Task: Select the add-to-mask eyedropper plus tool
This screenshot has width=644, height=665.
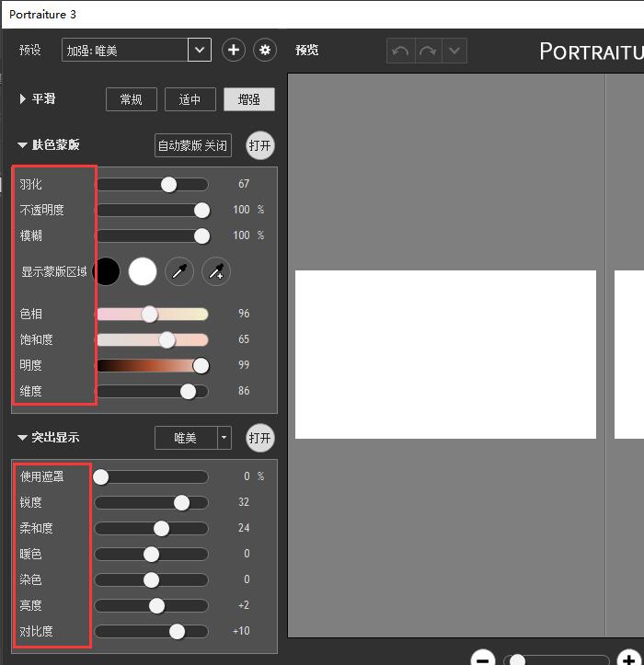Action: click(216, 271)
